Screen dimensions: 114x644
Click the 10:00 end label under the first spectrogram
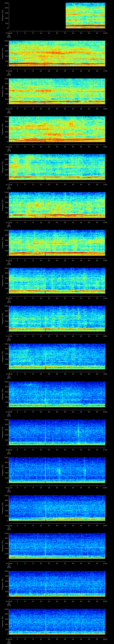[x=105, y=33]
